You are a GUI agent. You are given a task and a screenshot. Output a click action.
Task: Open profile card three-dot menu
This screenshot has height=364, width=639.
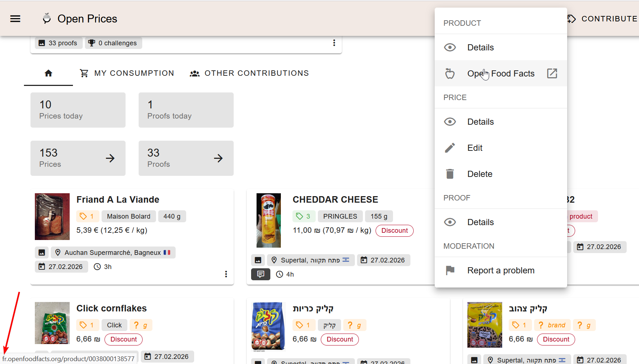pos(334,43)
